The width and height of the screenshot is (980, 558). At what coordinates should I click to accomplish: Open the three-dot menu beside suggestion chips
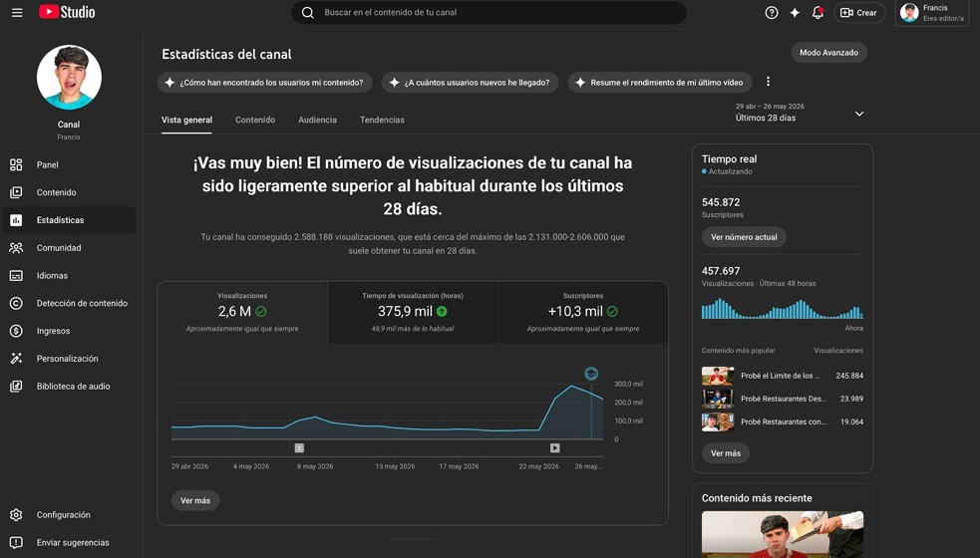coord(768,82)
